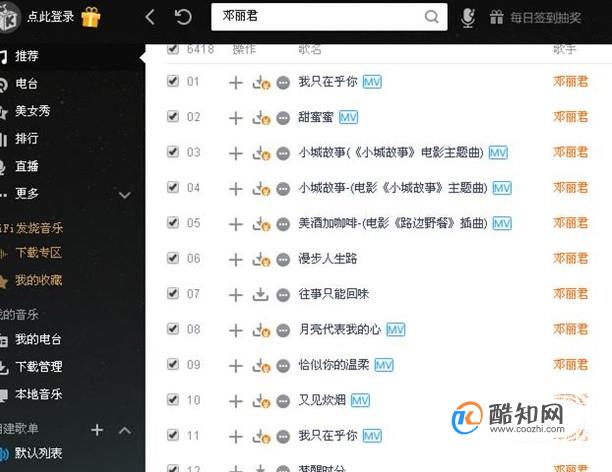
Task: Open the gift box icon beside login
Action: click(x=91, y=17)
